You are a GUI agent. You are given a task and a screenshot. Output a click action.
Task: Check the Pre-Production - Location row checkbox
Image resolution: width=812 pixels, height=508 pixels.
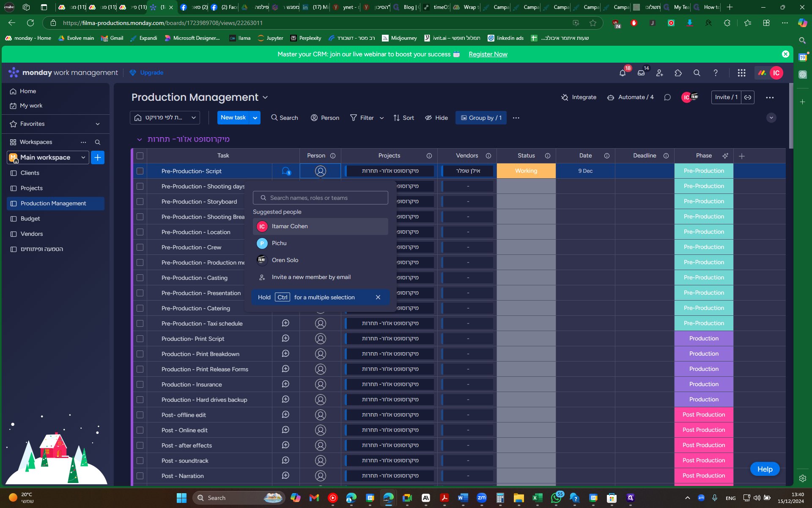tap(140, 232)
